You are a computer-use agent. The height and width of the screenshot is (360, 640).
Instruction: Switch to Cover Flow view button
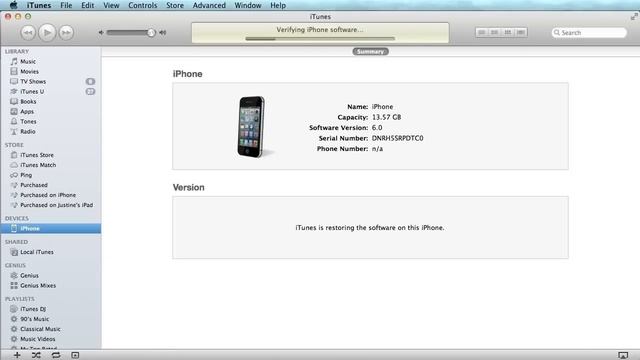tap(521, 32)
